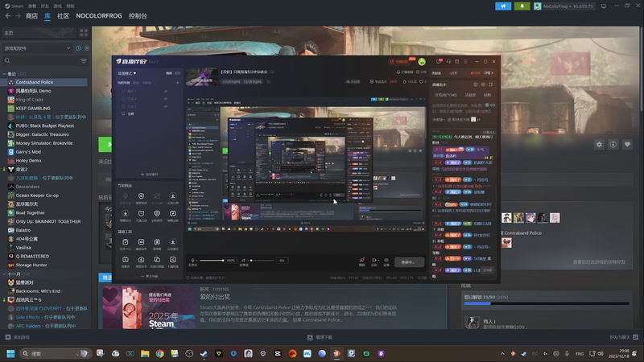Image resolution: width=644 pixels, height=362 pixels.
Task: Select Garry's Mod in the Steam library list
Action: click(x=28, y=152)
